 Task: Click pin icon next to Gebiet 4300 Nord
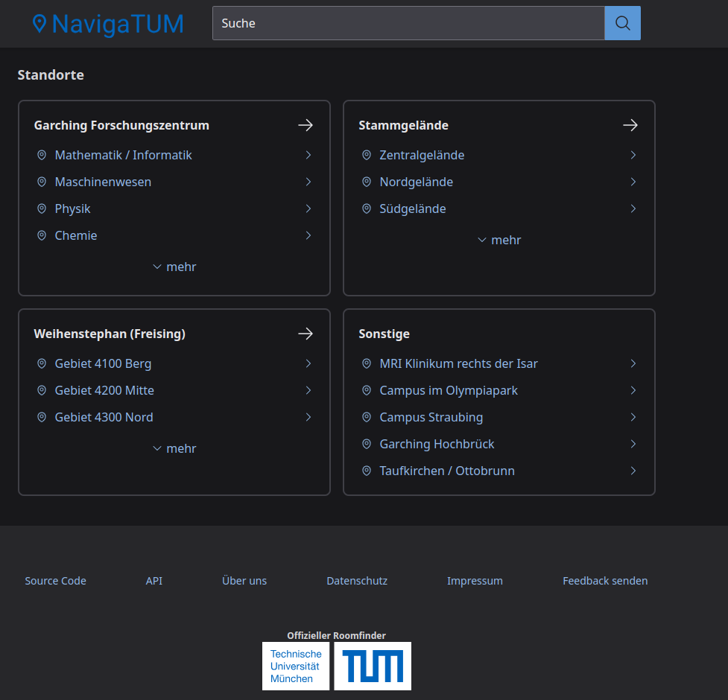coord(42,418)
